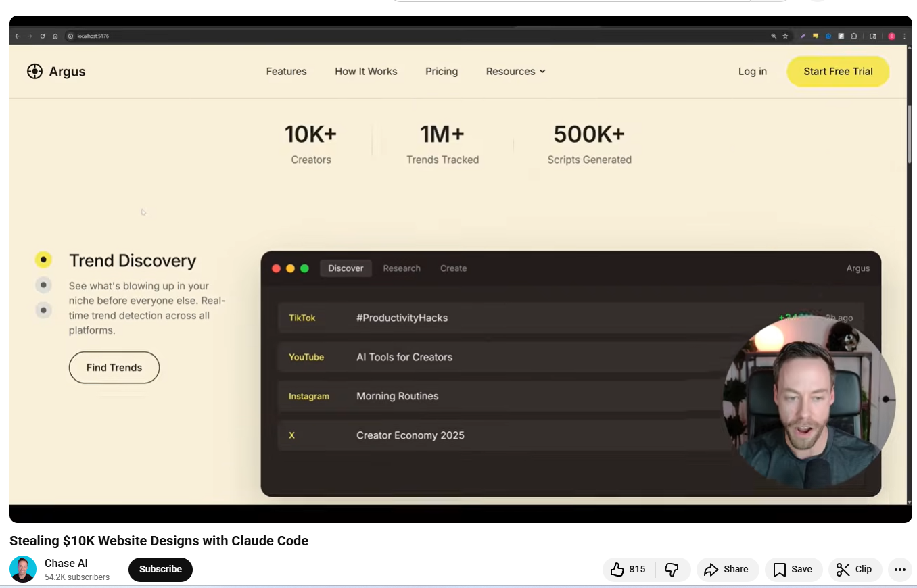Switch to the Create tab
The height and width of the screenshot is (588, 917).
(453, 268)
